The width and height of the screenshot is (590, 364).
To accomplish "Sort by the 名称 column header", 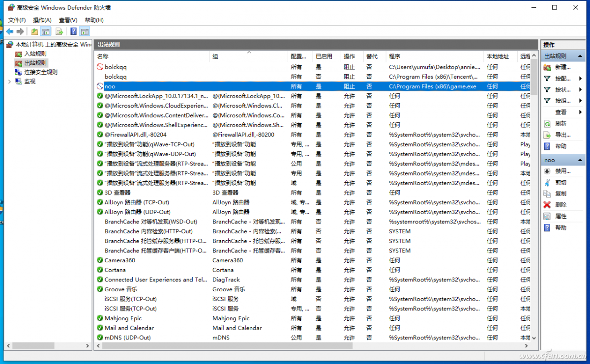I will point(152,56).
